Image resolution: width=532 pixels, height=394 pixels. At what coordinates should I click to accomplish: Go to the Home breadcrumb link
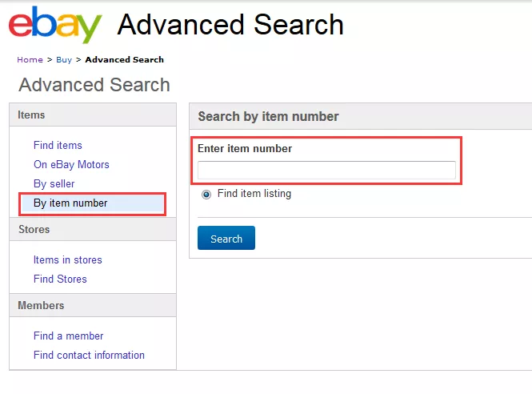click(30, 60)
